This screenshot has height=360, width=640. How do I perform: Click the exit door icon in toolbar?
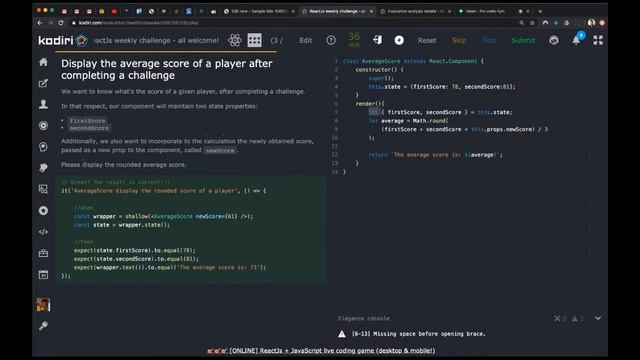(x=378, y=40)
